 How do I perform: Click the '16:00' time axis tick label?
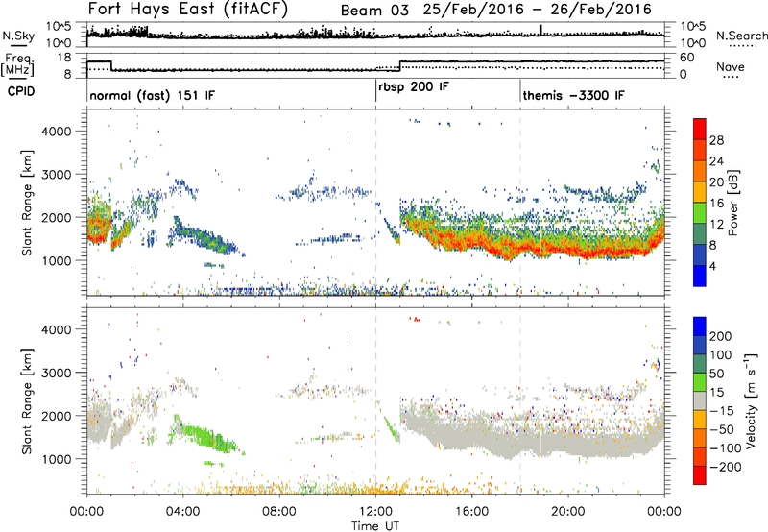(471, 512)
